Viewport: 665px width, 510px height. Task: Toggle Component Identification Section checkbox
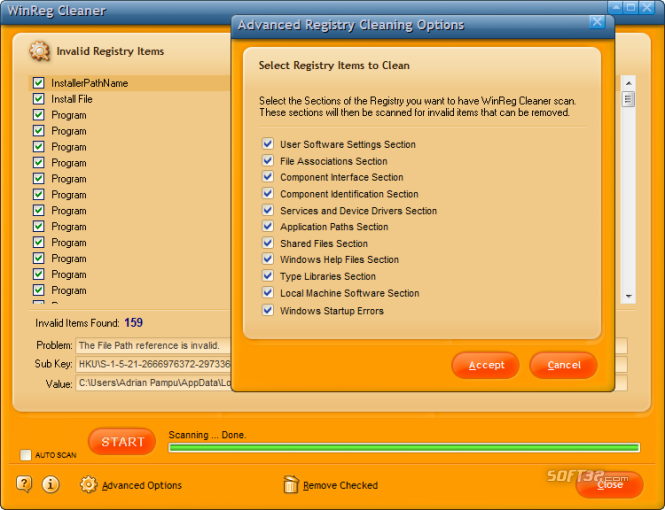pyautogui.click(x=268, y=193)
